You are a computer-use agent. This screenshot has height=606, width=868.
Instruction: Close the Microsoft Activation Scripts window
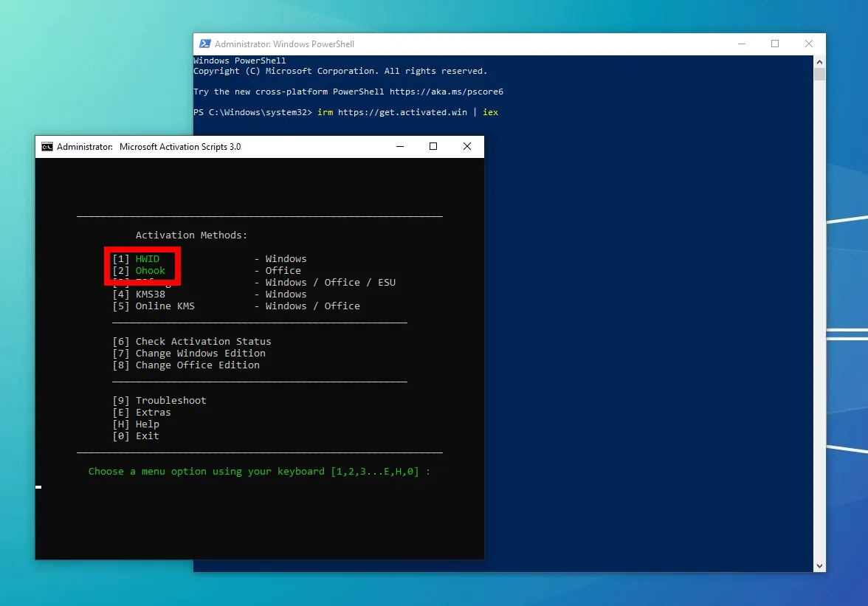[x=467, y=147]
